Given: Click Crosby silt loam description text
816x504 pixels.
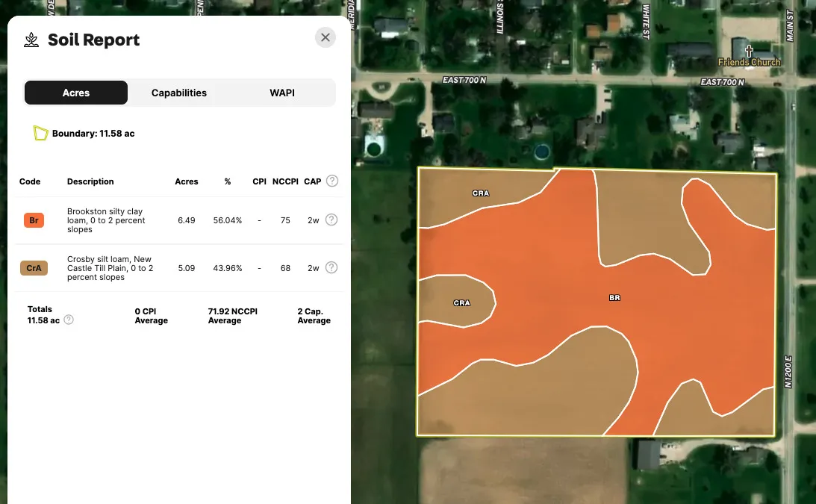Looking at the screenshot, I should (110, 268).
